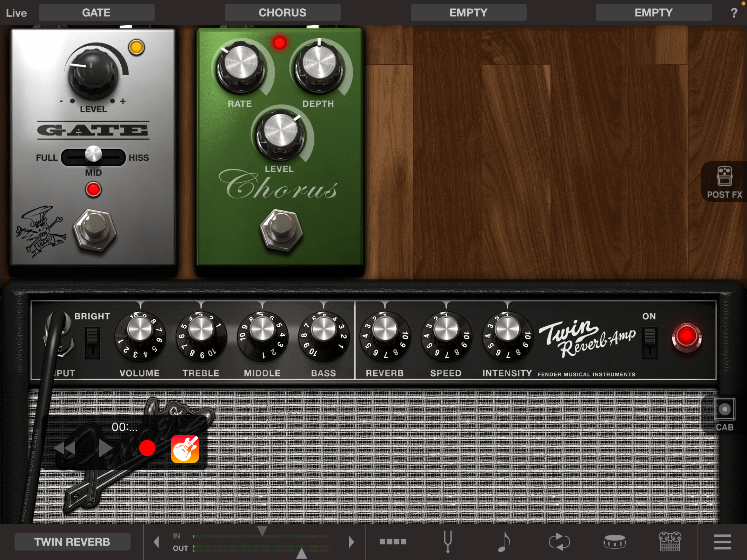
Task: Click the Gate pedal red LED
Action: point(93,189)
